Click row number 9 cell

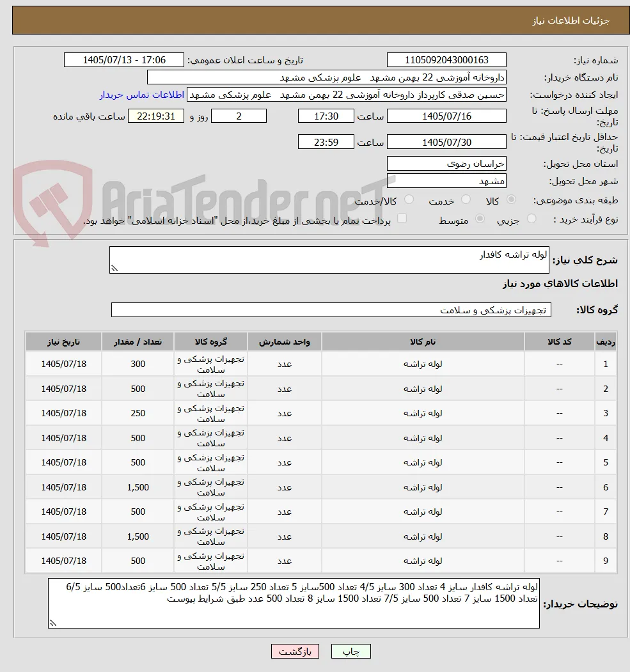pyautogui.click(x=606, y=561)
